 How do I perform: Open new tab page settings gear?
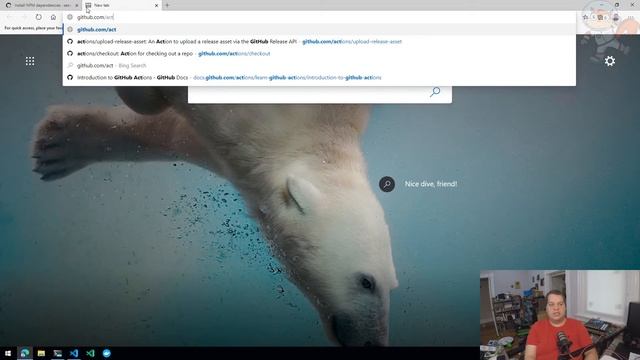point(610,61)
